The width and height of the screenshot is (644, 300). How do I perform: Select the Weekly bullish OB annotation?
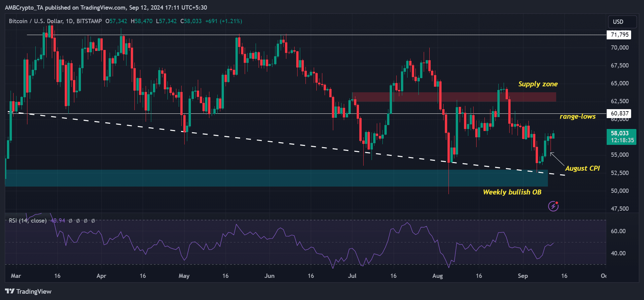[x=512, y=192]
